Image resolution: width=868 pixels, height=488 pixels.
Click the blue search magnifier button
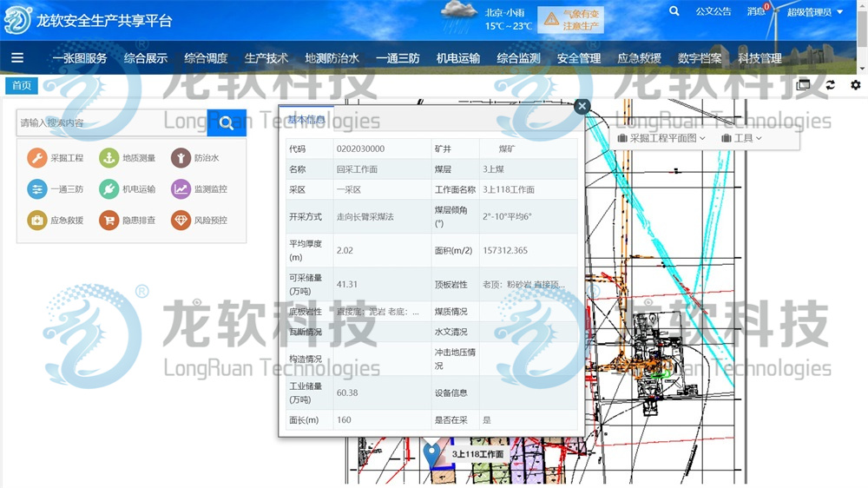click(x=227, y=123)
